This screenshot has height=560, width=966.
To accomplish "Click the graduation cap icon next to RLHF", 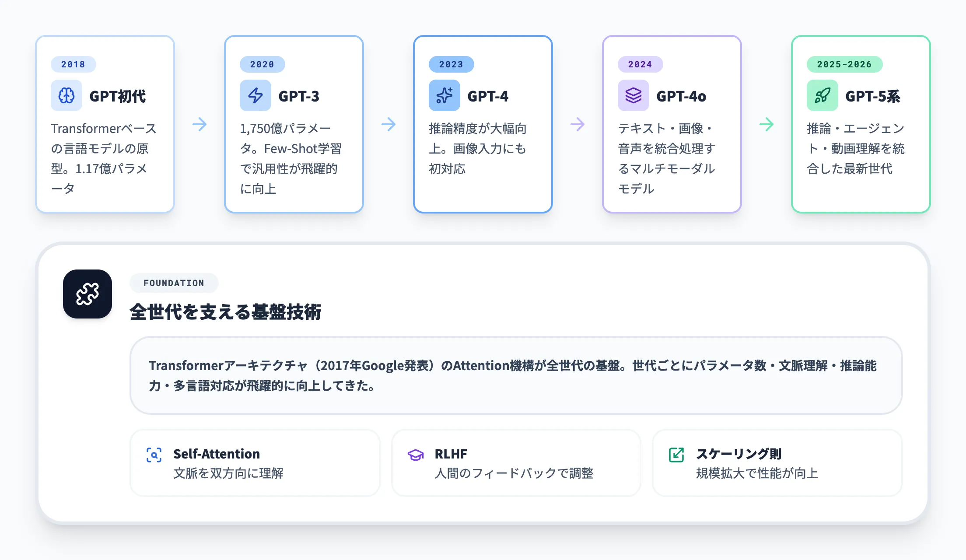I will 415,455.
